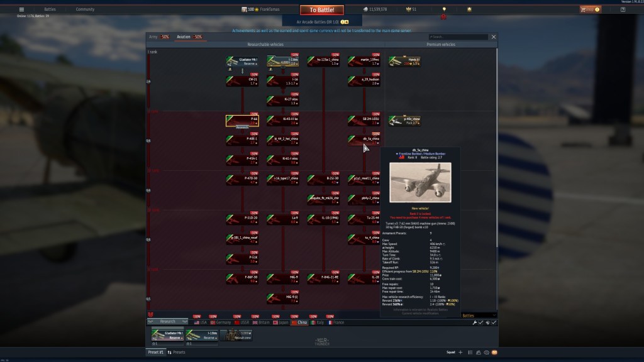The height and width of the screenshot is (362, 644).
Task: Open the hamburger main menu
Action: click(x=21, y=9)
